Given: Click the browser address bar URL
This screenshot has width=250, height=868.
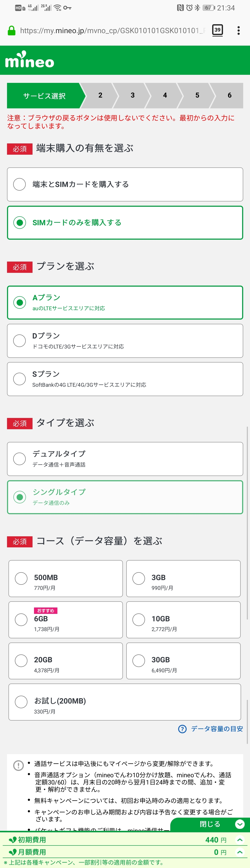Looking at the screenshot, I should 111,31.
